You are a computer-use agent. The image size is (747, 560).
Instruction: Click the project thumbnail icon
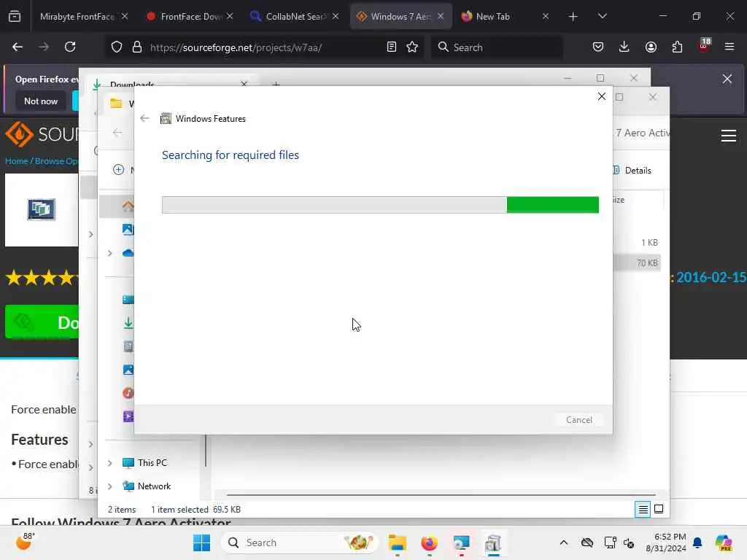click(x=42, y=209)
